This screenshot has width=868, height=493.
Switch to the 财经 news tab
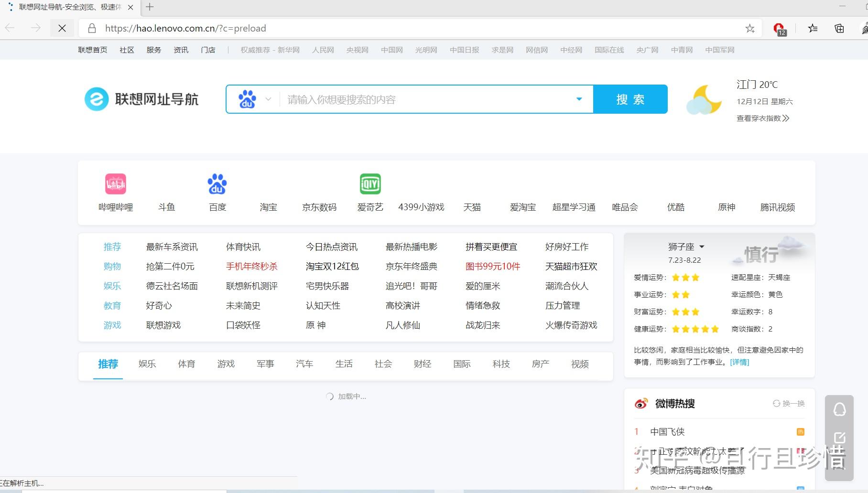coord(423,364)
